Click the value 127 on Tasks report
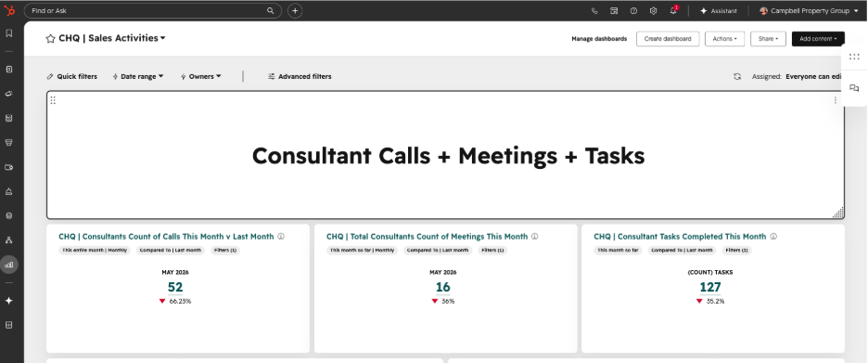 710,287
